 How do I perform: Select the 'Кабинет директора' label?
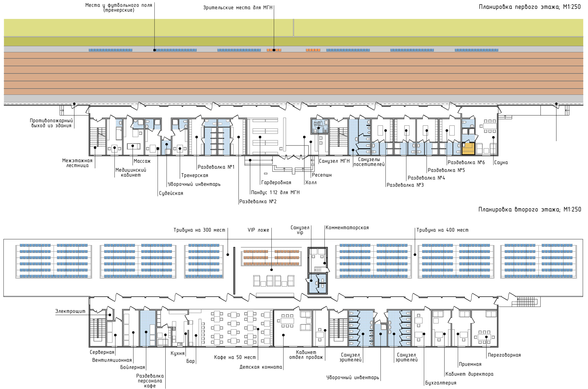coord(470,374)
